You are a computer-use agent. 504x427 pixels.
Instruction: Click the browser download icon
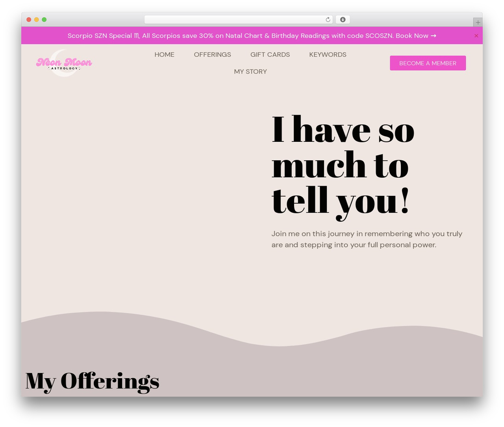tap(343, 20)
